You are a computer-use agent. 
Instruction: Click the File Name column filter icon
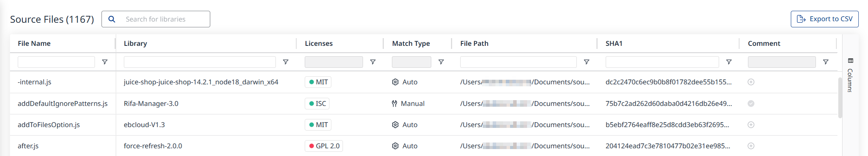(x=105, y=62)
